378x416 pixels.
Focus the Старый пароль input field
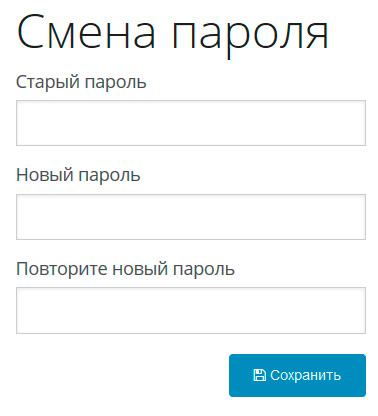[x=191, y=123]
